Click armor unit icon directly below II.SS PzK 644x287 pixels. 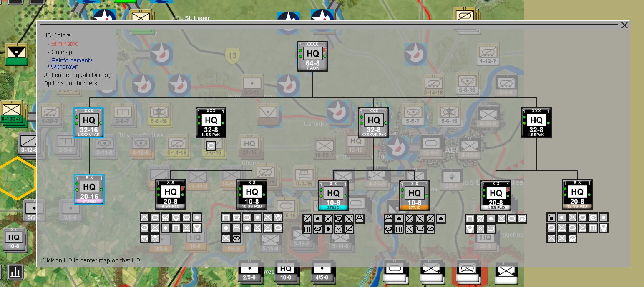(211, 146)
